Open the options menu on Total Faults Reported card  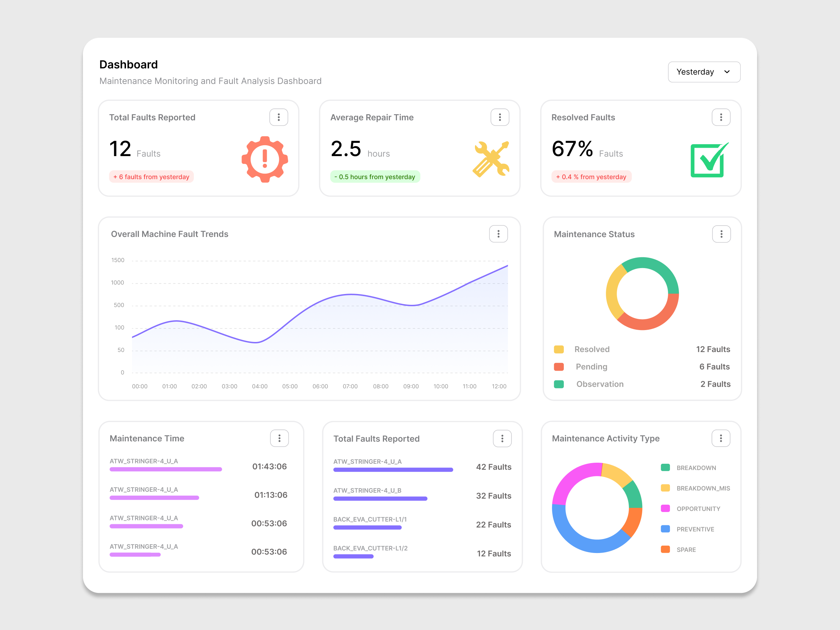click(278, 117)
